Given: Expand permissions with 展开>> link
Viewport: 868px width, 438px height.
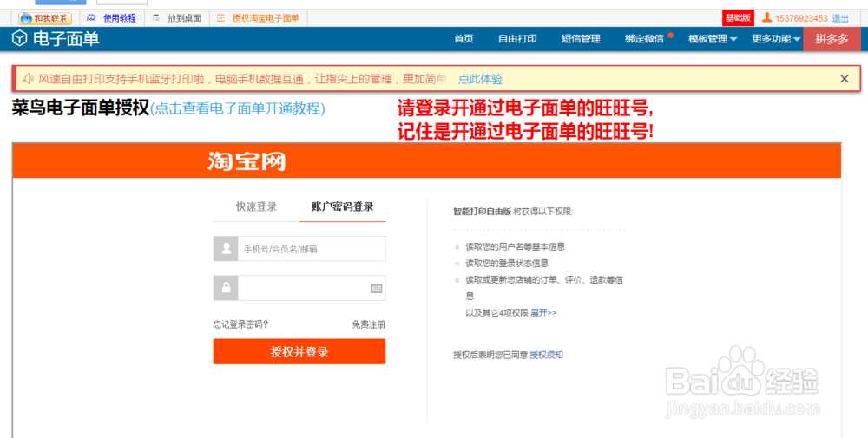Looking at the screenshot, I should point(543,312).
